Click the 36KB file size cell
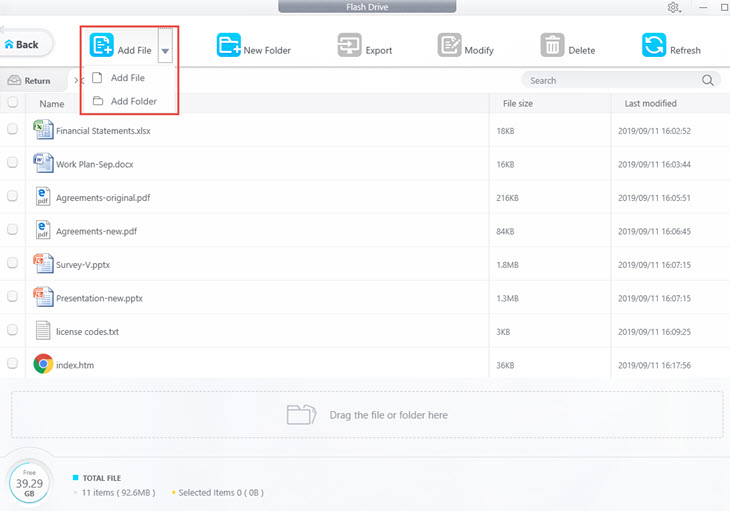The image size is (730, 511). click(x=505, y=365)
